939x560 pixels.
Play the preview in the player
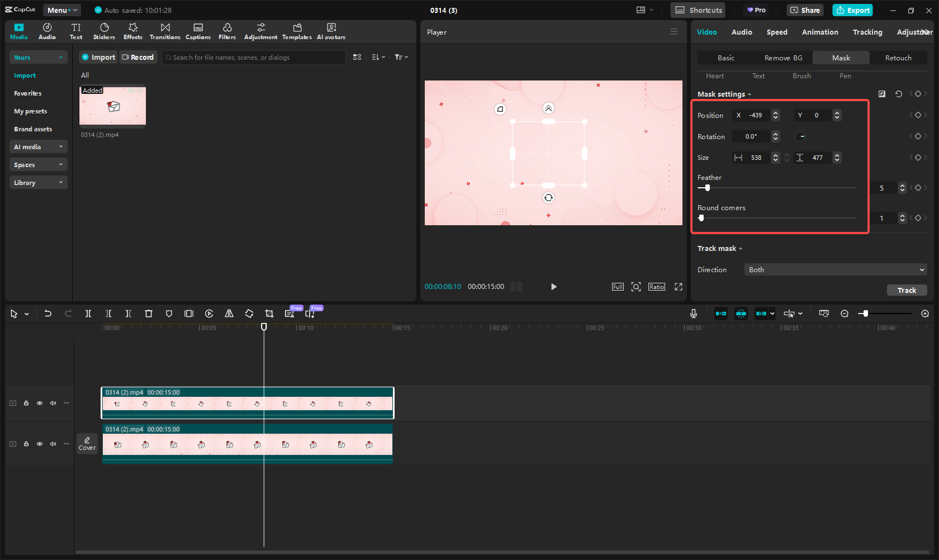[553, 287]
